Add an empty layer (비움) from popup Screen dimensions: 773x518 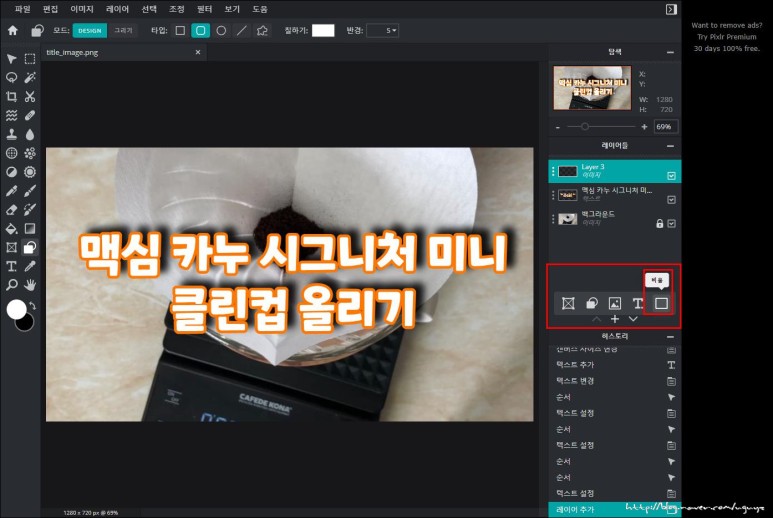pyautogui.click(x=661, y=303)
